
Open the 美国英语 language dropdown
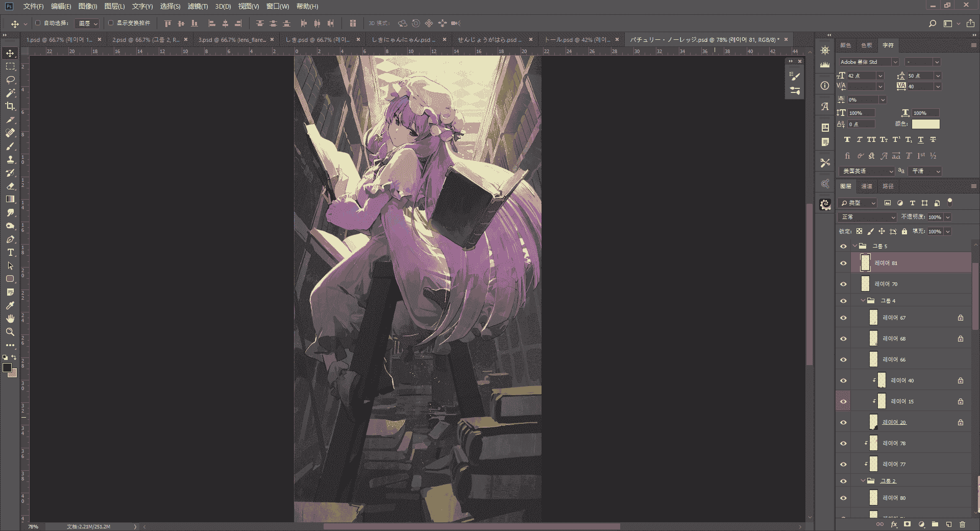click(867, 171)
